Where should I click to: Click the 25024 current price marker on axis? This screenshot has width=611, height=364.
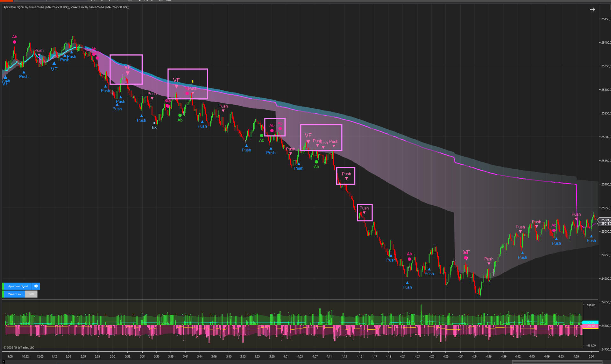tap(605, 220)
